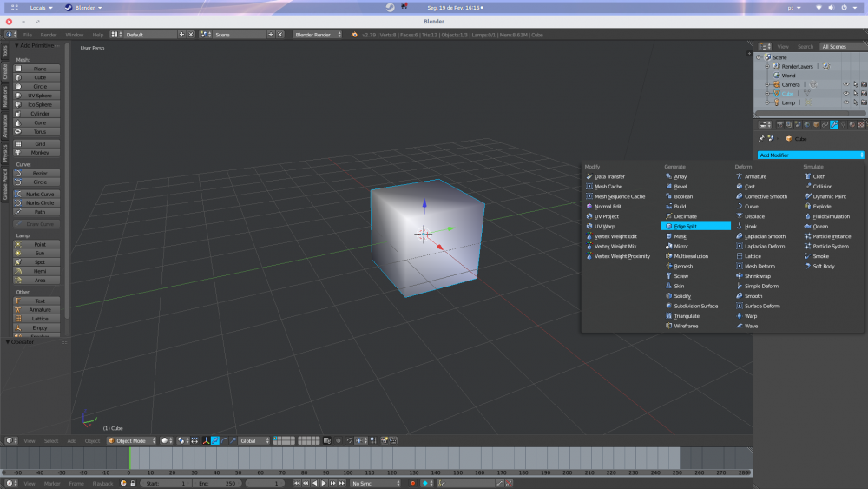Add a UV Sphere mesh primitive
This screenshot has width=868, height=489.
tap(39, 96)
